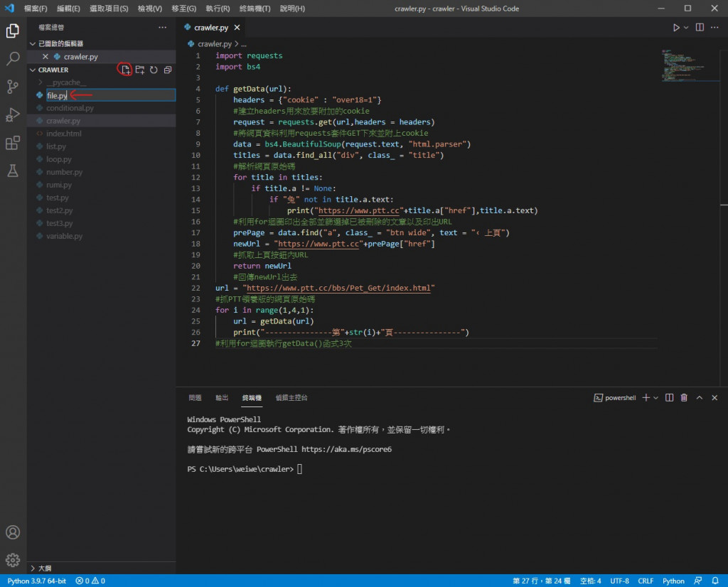
Task: Collapse all folders in the explorer
Action: (x=168, y=70)
